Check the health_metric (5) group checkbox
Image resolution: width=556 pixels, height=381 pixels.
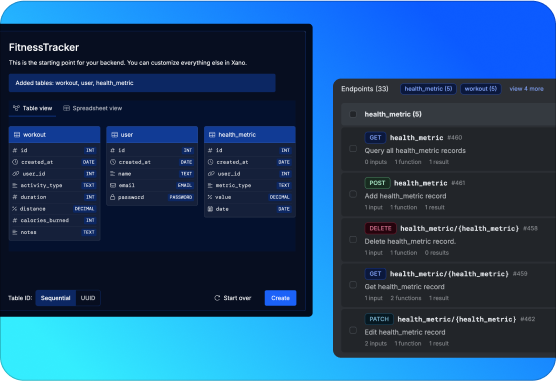[x=353, y=114]
